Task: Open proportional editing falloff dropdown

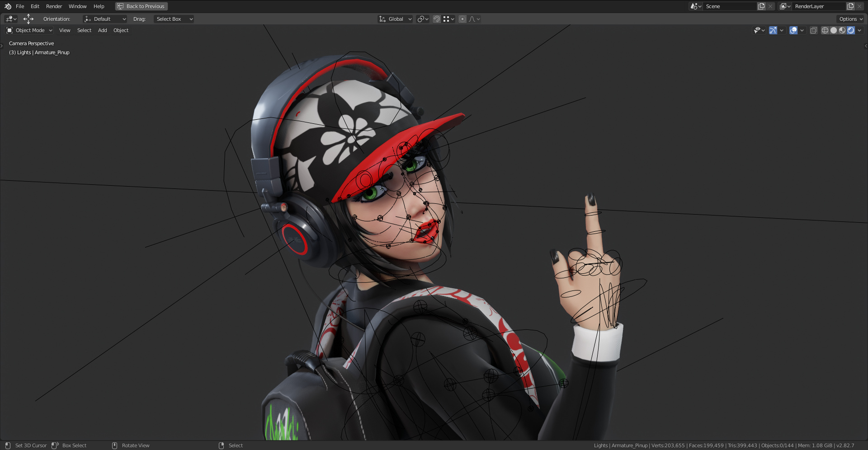Action: click(474, 19)
